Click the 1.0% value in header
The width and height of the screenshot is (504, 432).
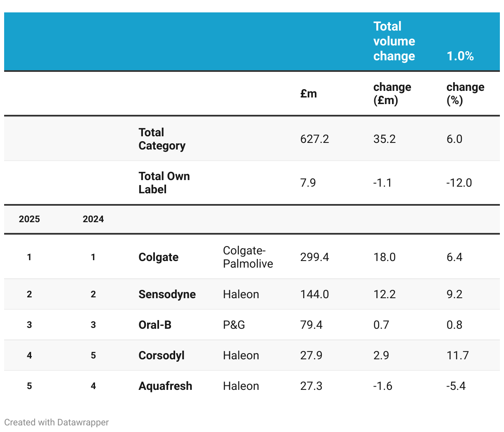coord(460,56)
